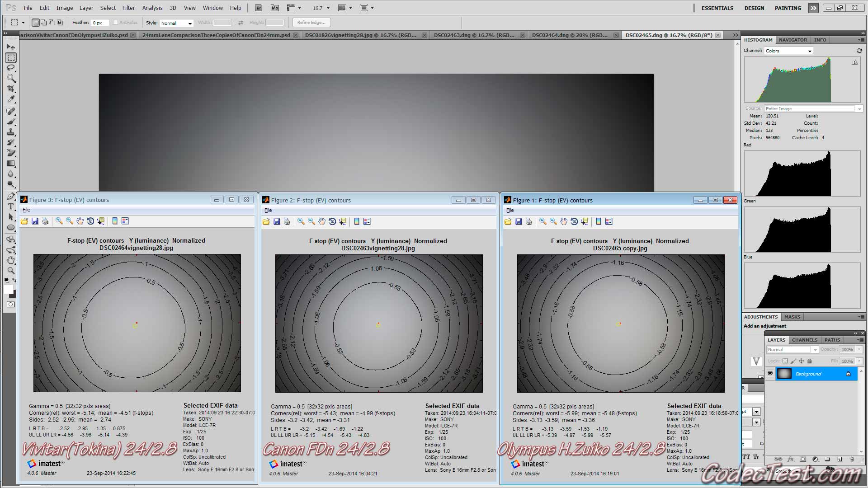Open the Arrange Documents dropdown
Viewport: 868px width, 488px height.
point(345,8)
